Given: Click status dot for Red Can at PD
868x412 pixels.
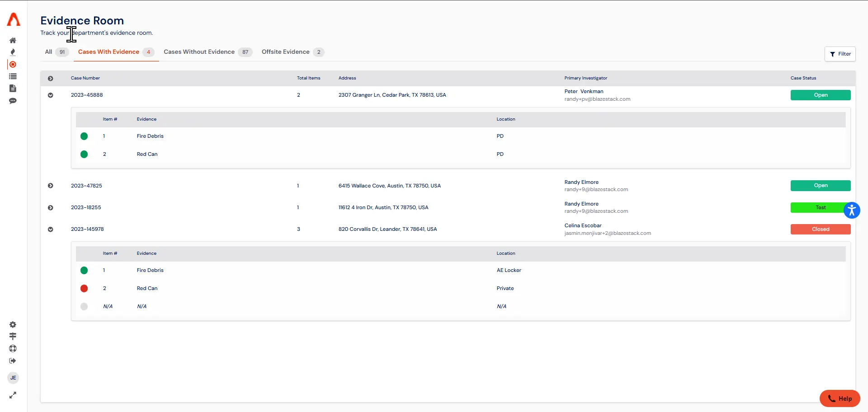Looking at the screenshot, I should [84, 154].
